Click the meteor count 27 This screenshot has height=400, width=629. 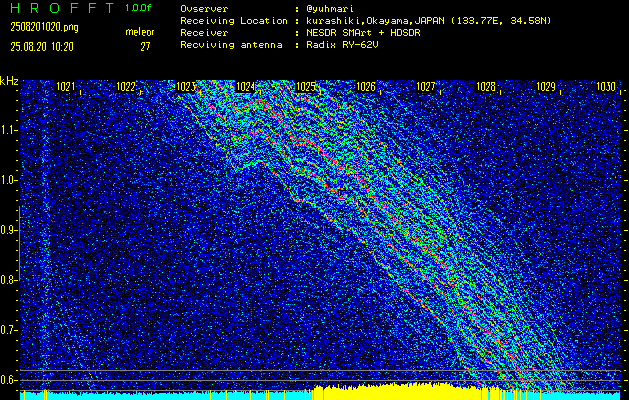click(x=145, y=47)
